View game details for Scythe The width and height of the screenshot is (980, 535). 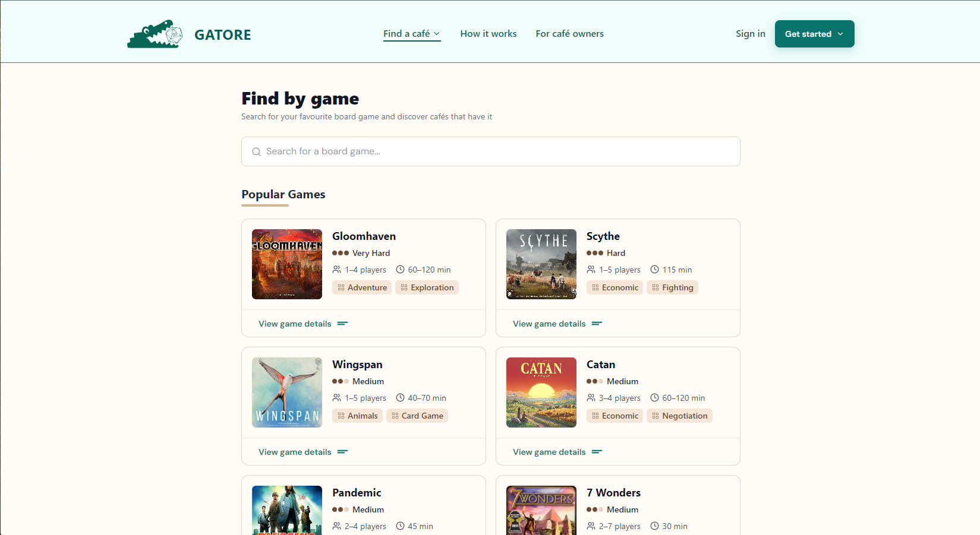[557, 324]
